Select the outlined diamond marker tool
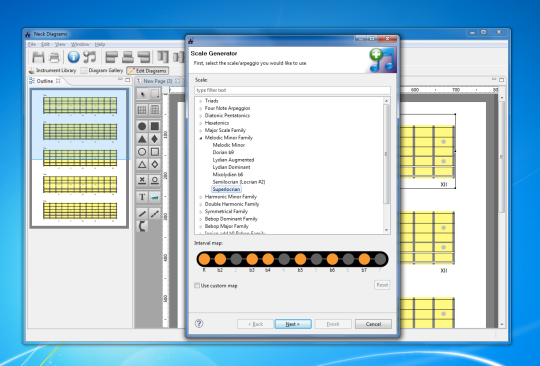Image resolution: width=540 pixels, height=366 pixels. [155, 165]
